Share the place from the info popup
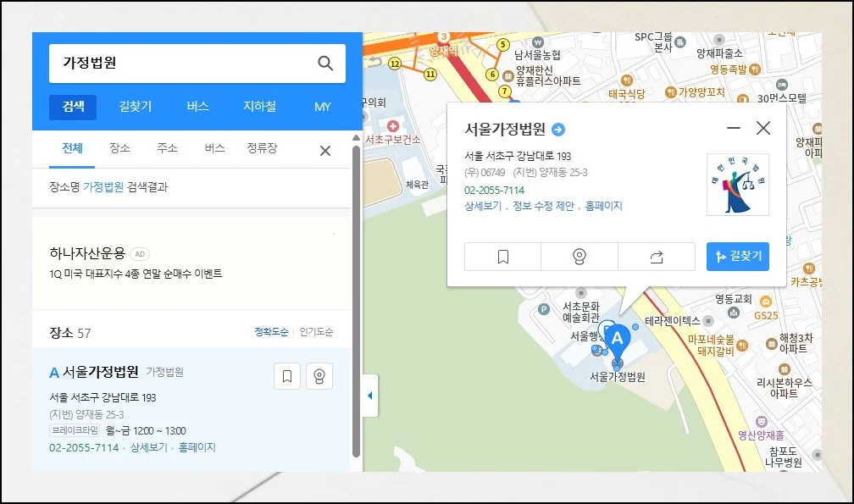 [657, 257]
